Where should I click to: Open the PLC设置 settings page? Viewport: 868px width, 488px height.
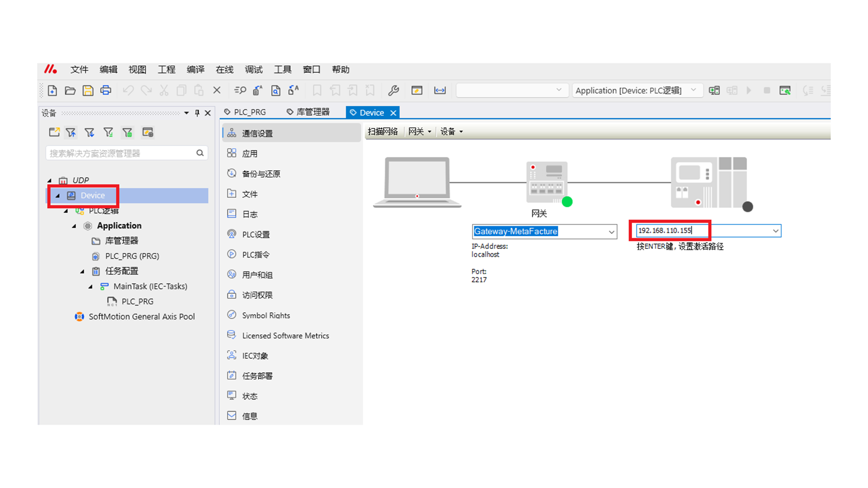pos(256,235)
